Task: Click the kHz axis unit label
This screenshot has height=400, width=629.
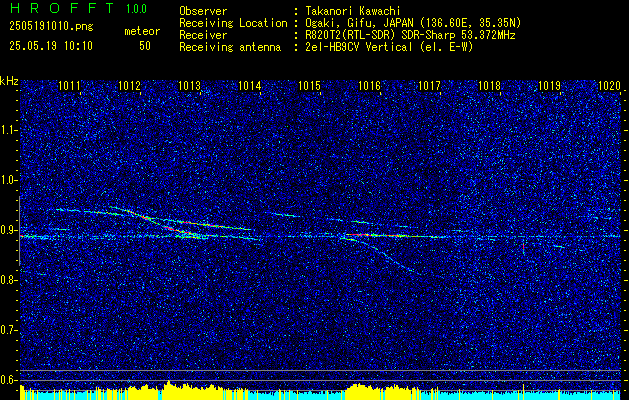Action: point(9,81)
